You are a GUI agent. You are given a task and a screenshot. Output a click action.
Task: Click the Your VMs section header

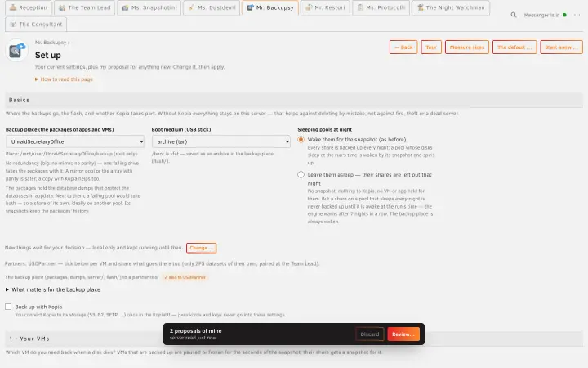point(294,339)
